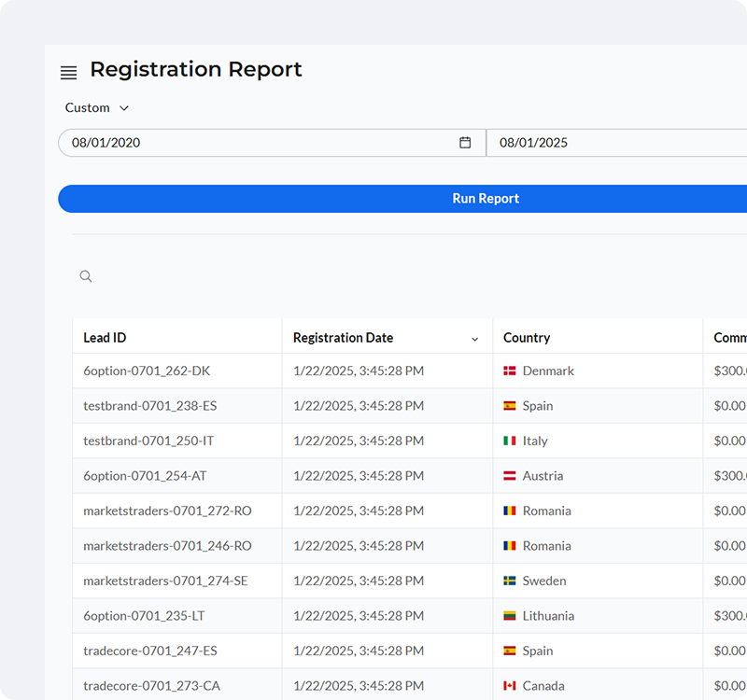Click the Italy country cell text

click(x=535, y=441)
